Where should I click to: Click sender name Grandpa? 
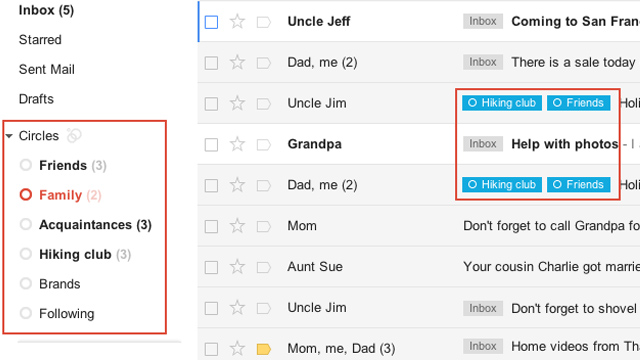315,144
